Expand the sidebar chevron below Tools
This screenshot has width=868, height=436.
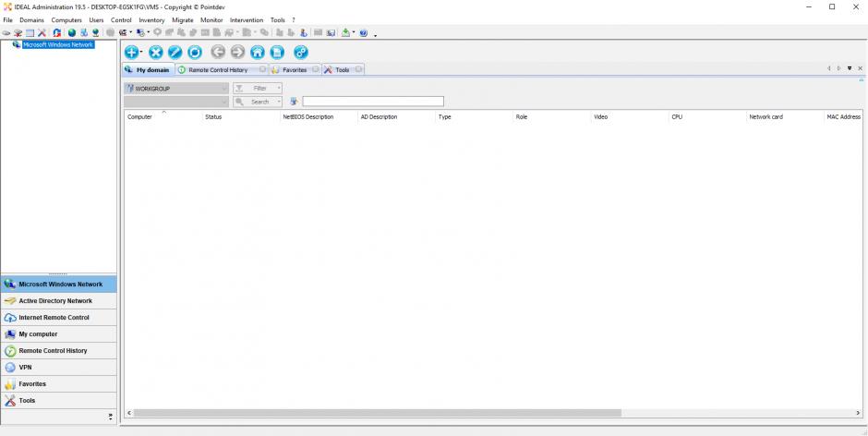pyautogui.click(x=110, y=416)
